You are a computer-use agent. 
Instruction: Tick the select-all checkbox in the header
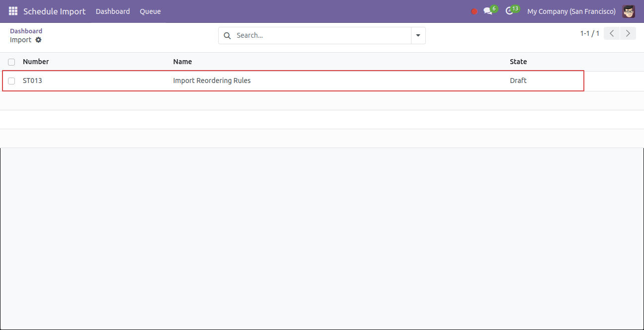11,62
